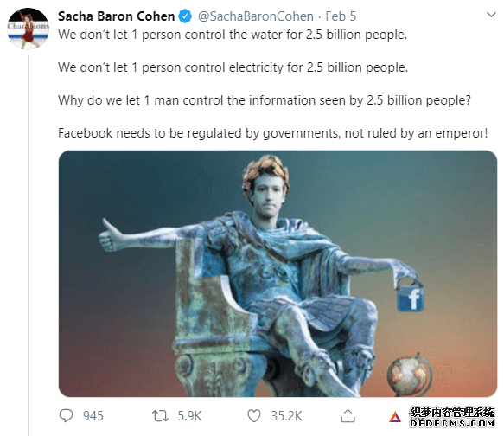Open the @SachaBaronCohen handle link
The image size is (504, 436).
click(256, 16)
